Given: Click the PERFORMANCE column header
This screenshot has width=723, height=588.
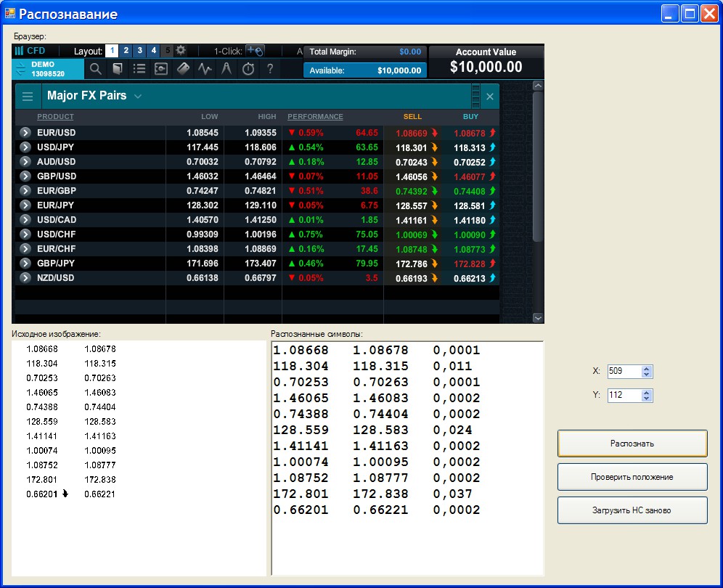Looking at the screenshot, I should [315, 117].
